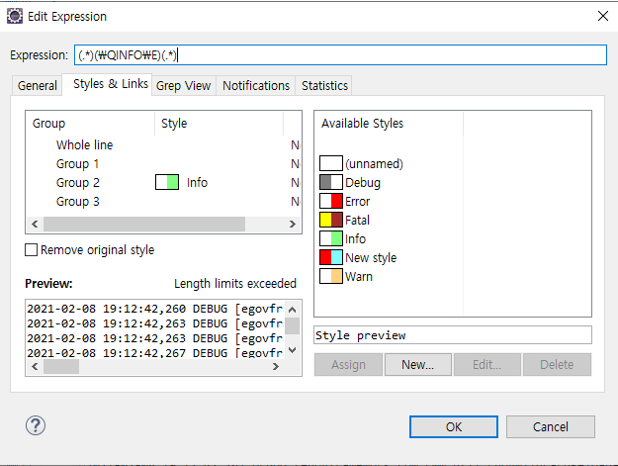The width and height of the screenshot is (618, 466).
Task: Open the Grep View tab
Action: pyautogui.click(x=183, y=86)
